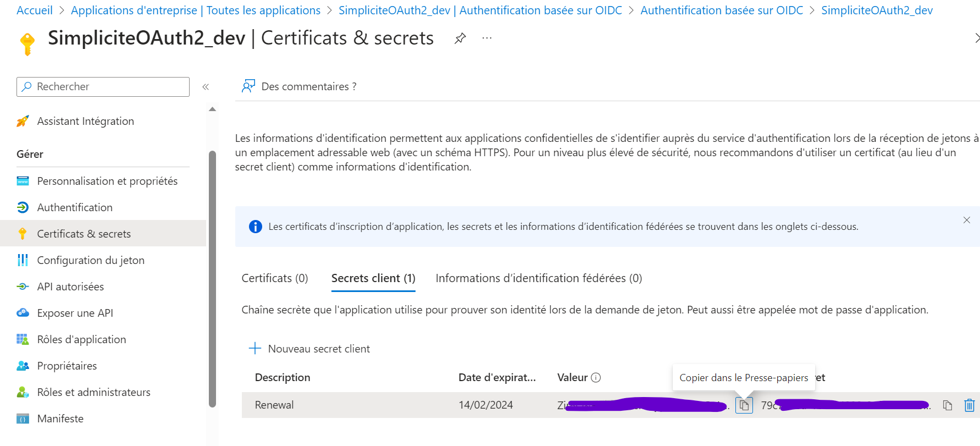980x446 pixels.
Task: Copy the secret ID to clipboard
Action: [x=948, y=405]
